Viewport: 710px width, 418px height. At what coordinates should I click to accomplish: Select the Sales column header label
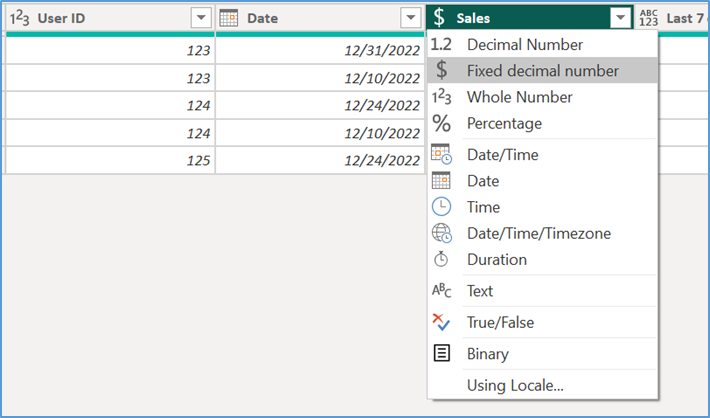473,18
